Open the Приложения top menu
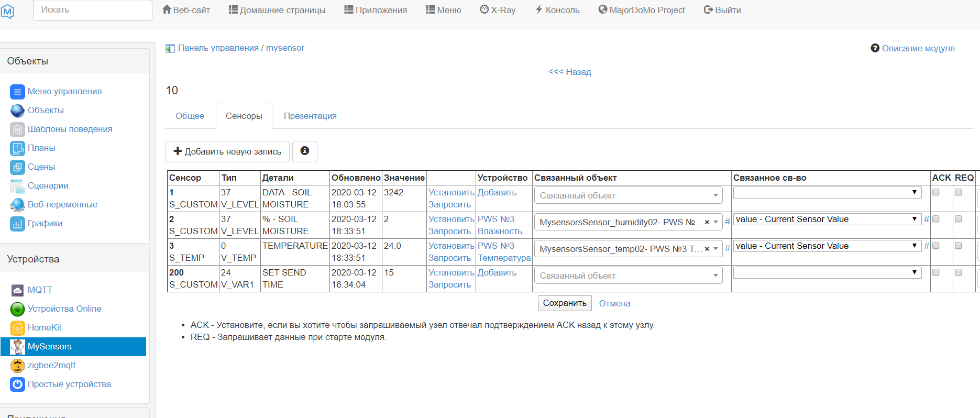Viewport: 980px width, 418px height. [376, 10]
